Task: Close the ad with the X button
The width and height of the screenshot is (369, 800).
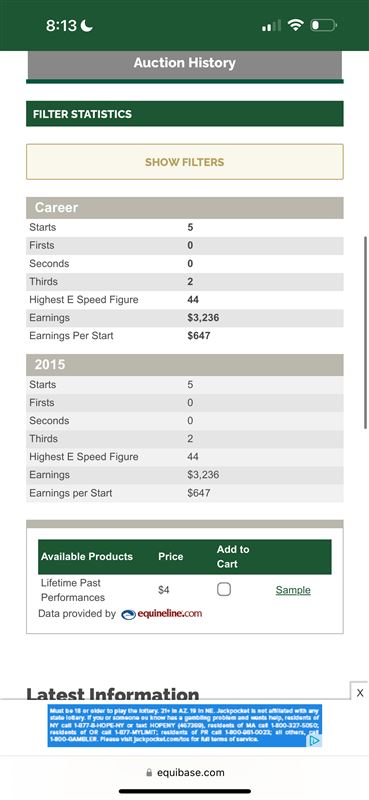Action: pos(360,692)
